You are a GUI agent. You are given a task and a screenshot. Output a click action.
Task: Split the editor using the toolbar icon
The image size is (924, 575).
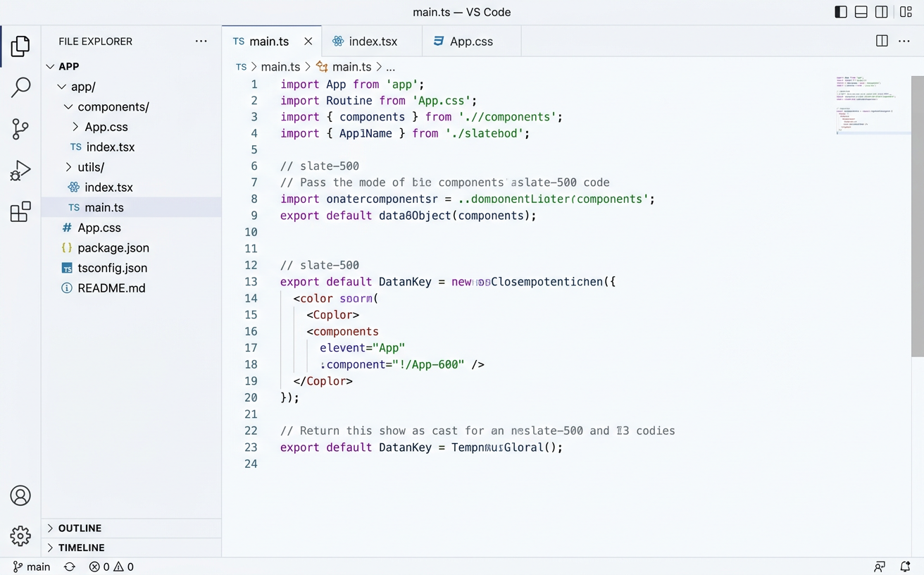point(882,41)
